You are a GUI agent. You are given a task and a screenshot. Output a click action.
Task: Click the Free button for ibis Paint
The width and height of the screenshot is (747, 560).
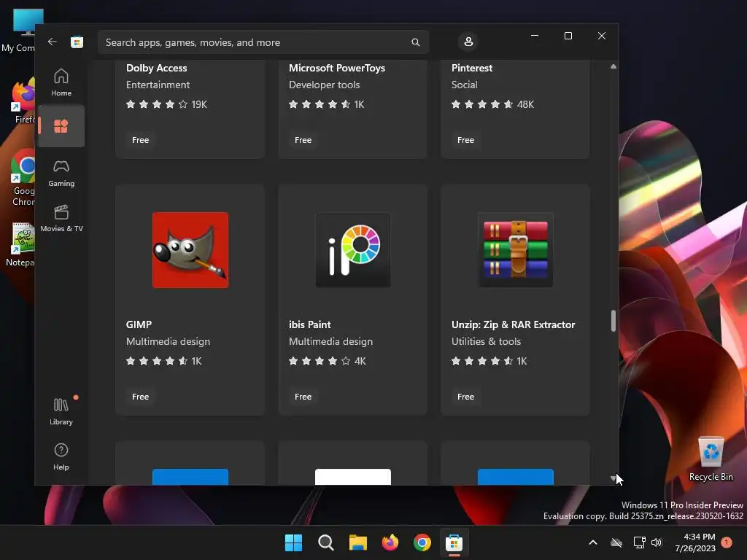(x=303, y=397)
